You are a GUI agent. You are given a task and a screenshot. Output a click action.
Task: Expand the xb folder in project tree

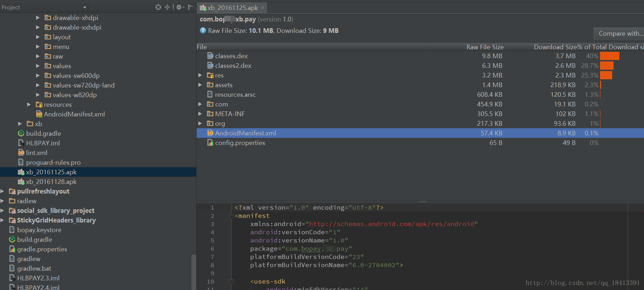coord(20,124)
